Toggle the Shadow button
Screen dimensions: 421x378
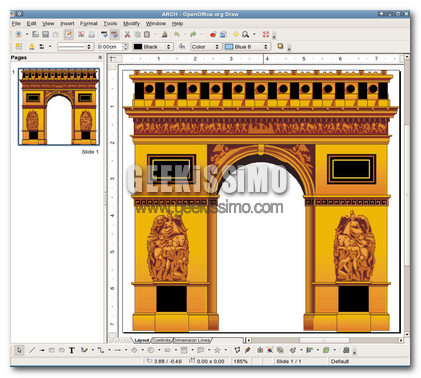click(280, 46)
